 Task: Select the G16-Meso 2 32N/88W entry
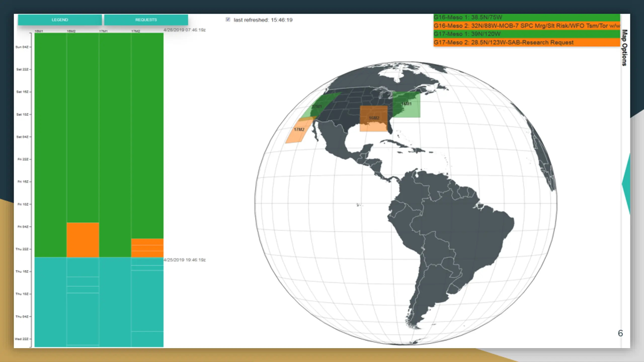[x=527, y=26]
